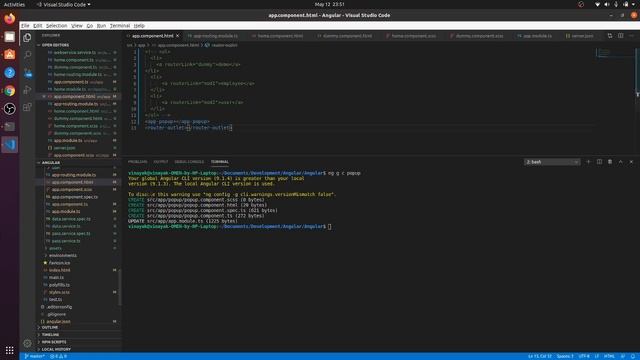Open the Explorer view in the activity bar

[27, 38]
